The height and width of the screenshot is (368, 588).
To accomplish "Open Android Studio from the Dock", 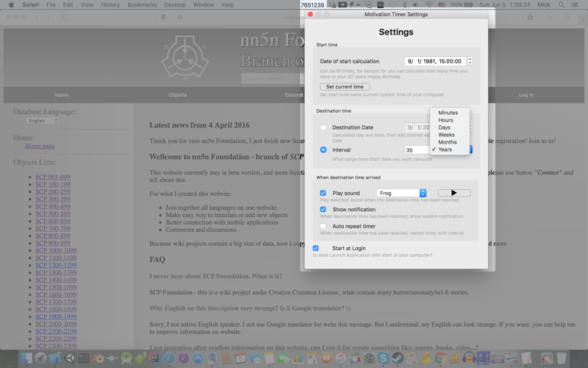I will (x=126, y=358).
